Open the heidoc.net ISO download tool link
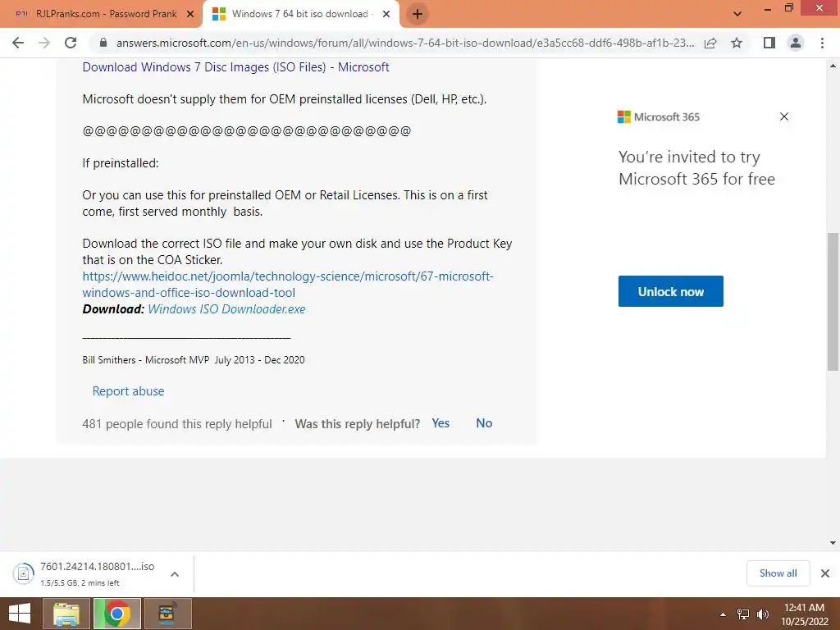 (288, 285)
